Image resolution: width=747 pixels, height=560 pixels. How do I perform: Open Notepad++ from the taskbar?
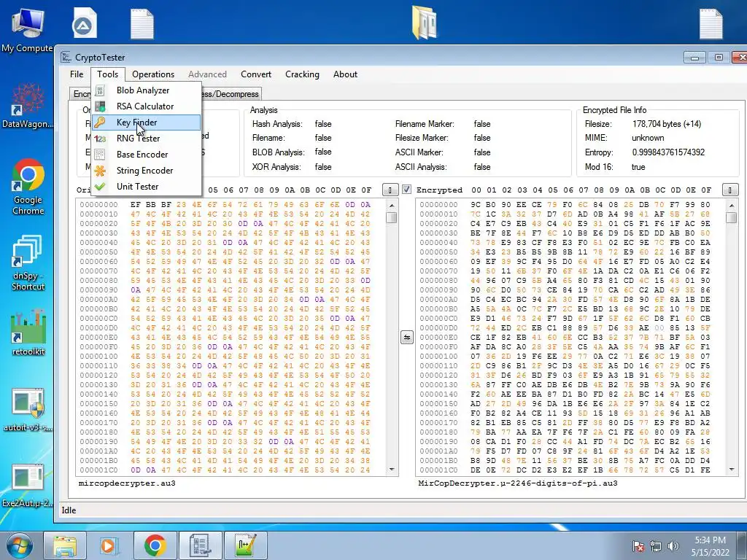pos(245,545)
